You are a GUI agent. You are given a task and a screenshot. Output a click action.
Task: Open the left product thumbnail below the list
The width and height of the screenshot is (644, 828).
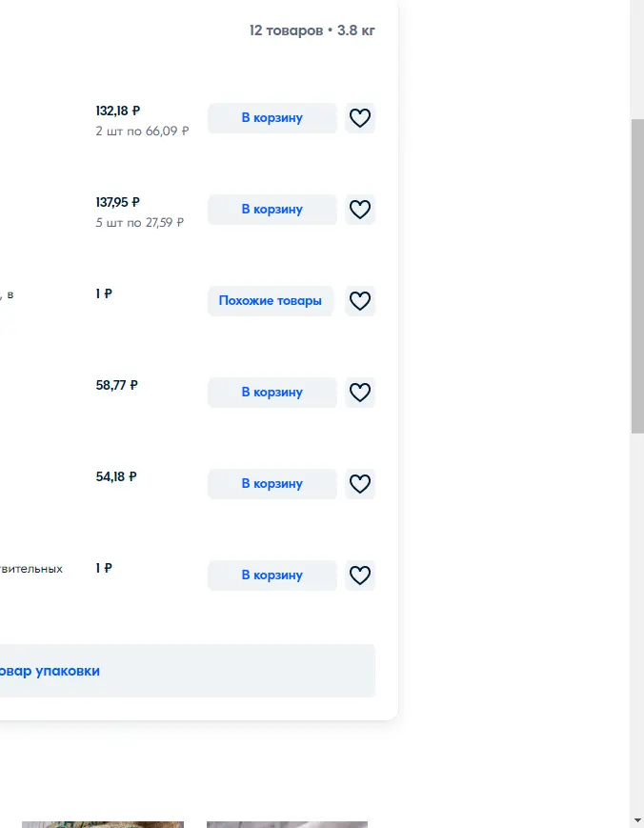tap(103, 824)
